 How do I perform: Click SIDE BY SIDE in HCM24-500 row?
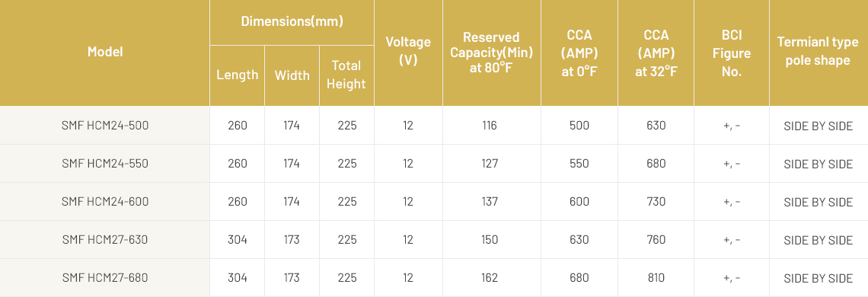(x=819, y=126)
